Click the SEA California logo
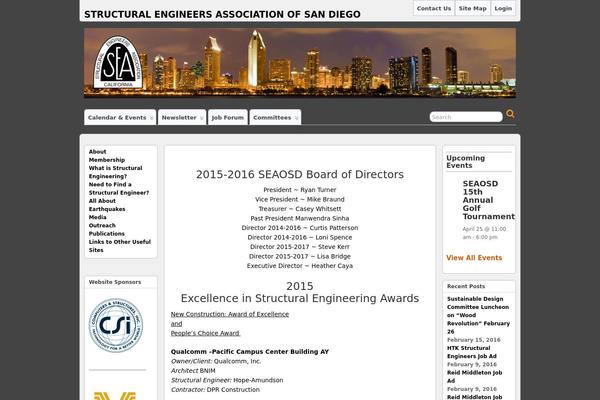600x400 pixels. coord(117,62)
